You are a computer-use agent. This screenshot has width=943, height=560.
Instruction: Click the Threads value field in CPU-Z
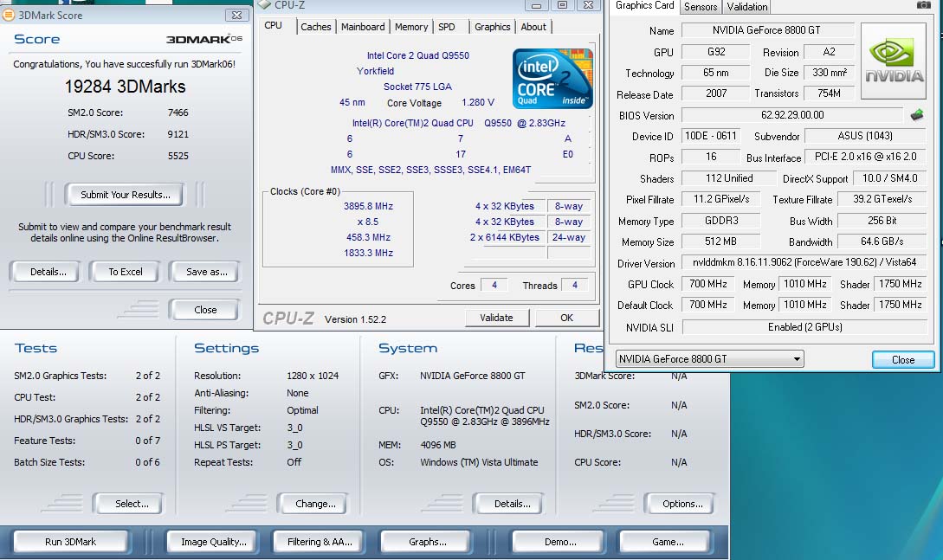575,285
